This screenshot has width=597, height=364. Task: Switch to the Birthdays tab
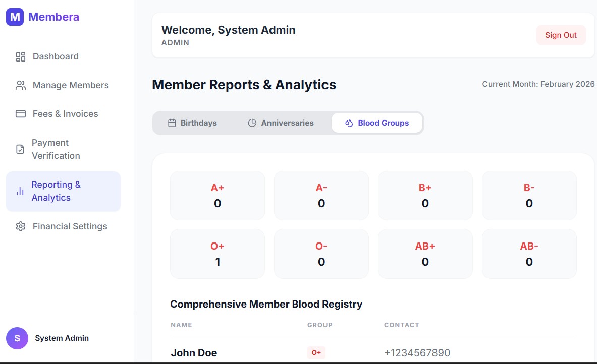[x=192, y=123]
